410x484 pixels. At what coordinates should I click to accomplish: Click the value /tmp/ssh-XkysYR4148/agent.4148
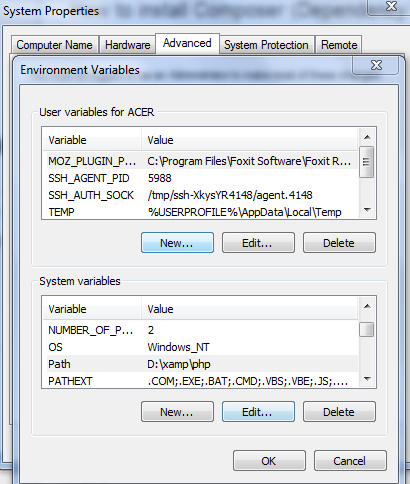[x=230, y=195]
